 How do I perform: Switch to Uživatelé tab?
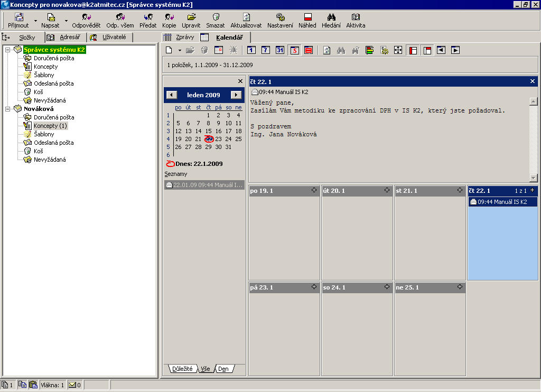pos(110,38)
